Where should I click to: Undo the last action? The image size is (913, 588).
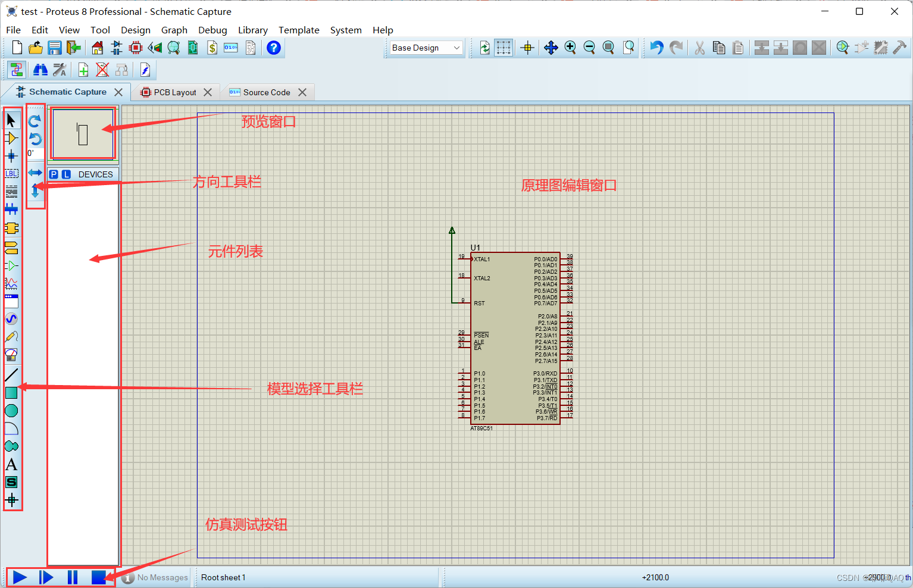[656, 48]
